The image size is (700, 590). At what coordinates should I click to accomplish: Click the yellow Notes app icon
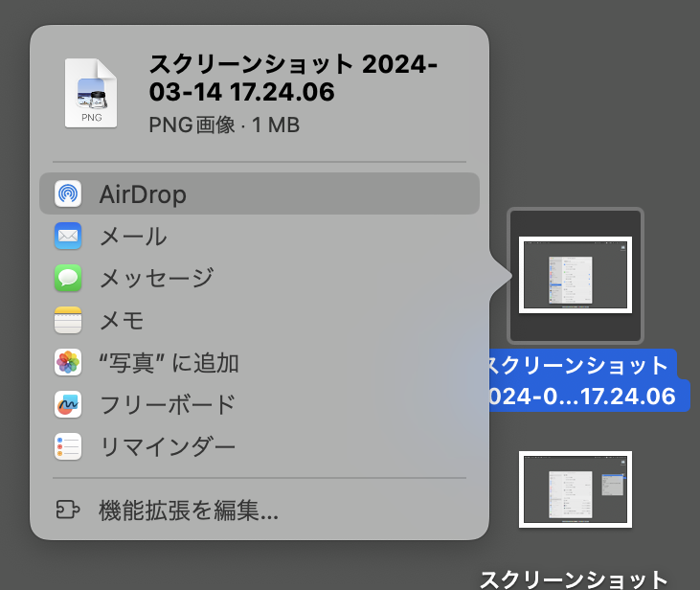tap(68, 320)
